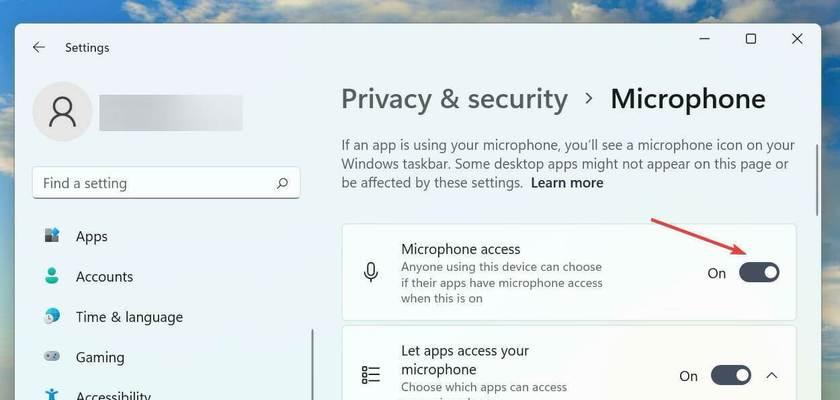Click the list icon beside Let apps access

tap(371, 375)
